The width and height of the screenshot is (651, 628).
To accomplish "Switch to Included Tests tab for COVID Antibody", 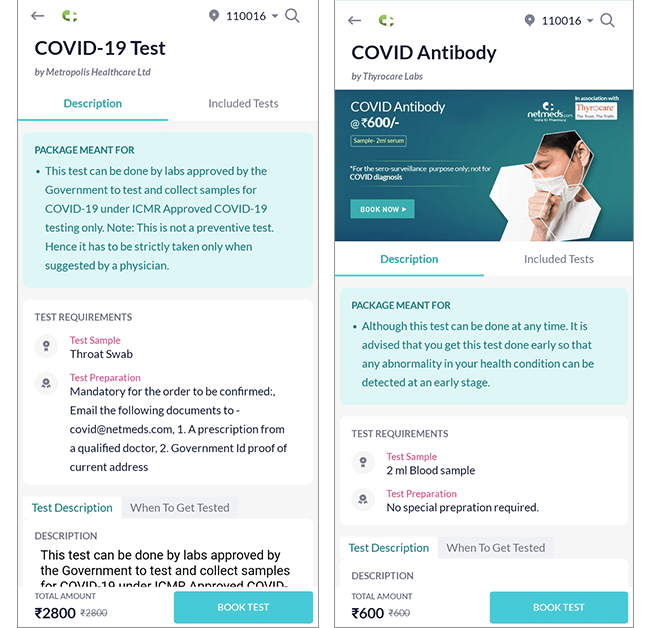I will [559, 259].
